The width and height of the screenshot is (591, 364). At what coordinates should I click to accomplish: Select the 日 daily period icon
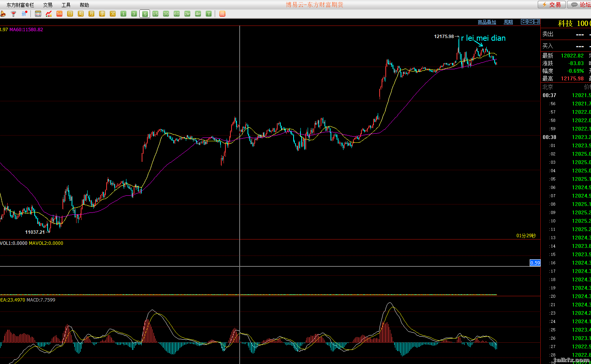tap(70, 14)
